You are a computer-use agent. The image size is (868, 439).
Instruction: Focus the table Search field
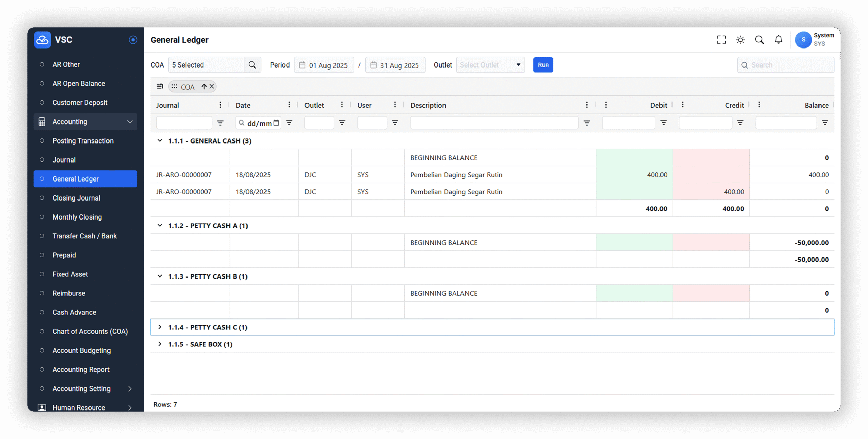[786, 65]
